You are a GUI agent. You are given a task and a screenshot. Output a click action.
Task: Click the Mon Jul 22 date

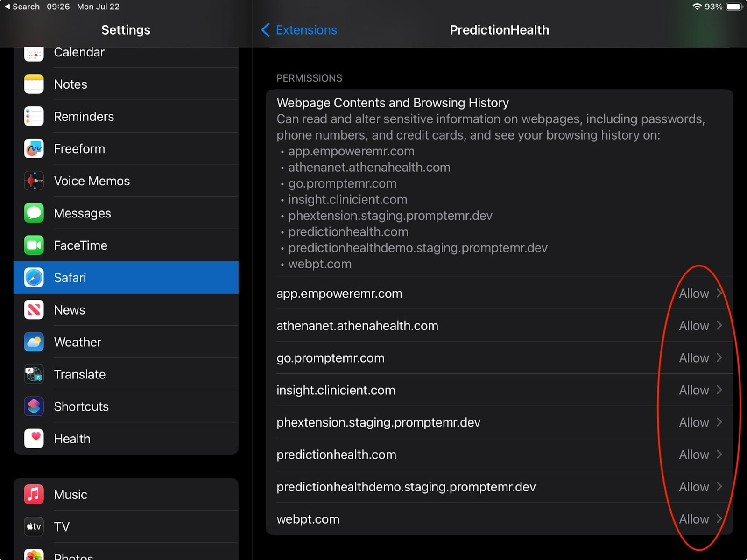pyautogui.click(x=98, y=7)
